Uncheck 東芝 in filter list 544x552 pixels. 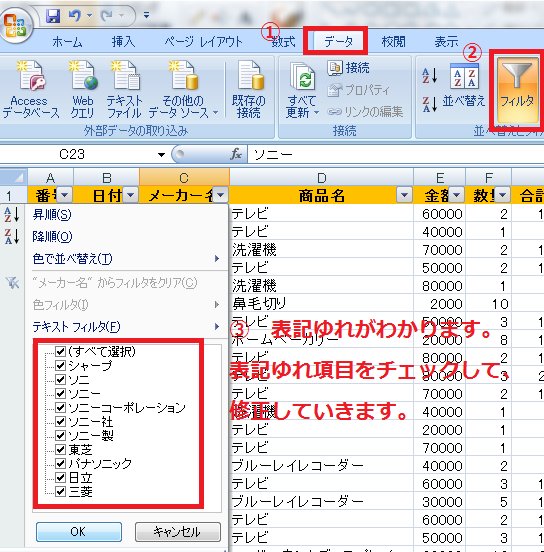click(x=61, y=449)
